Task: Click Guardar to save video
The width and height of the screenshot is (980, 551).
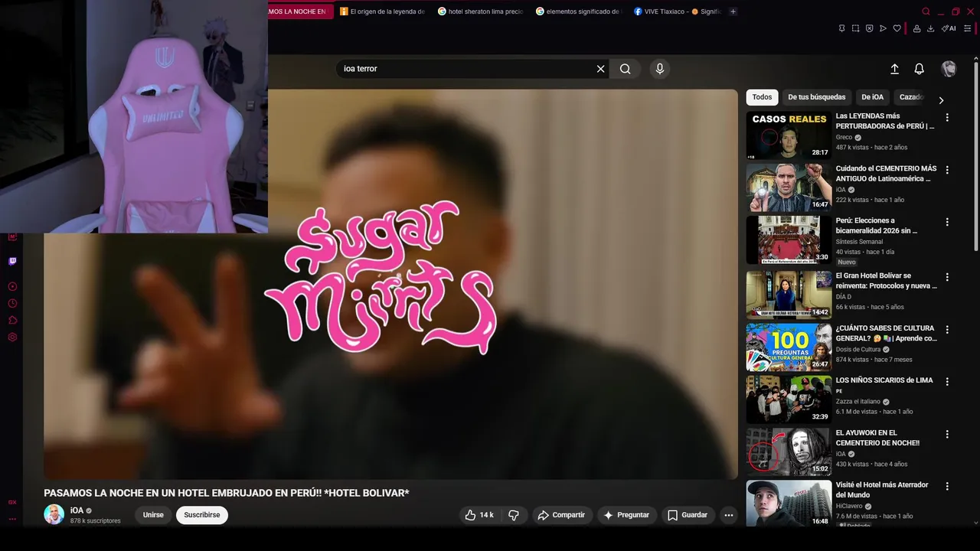Action: (x=687, y=515)
